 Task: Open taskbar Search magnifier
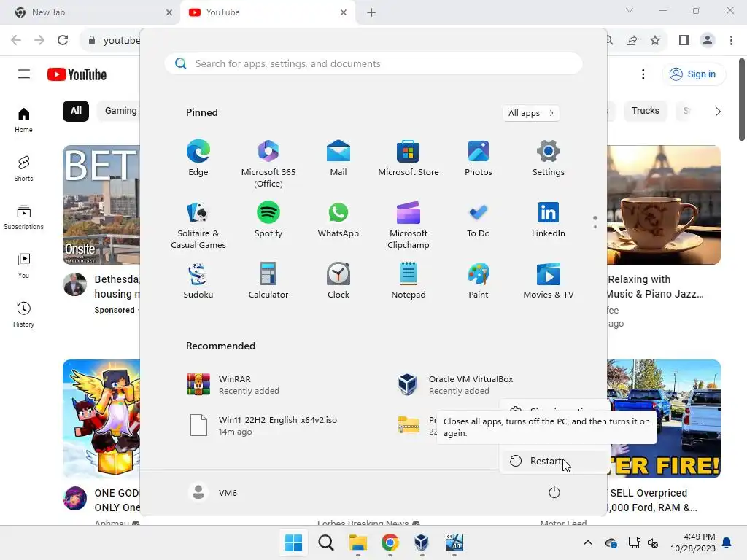click(x=326, y=542)
